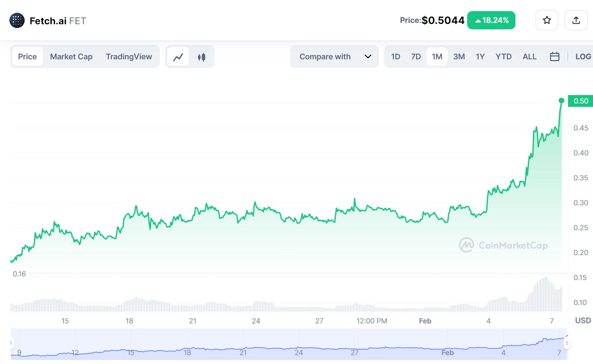Click the 0.16 minimum price label
The image size is (593, 364).
[19, 274]
